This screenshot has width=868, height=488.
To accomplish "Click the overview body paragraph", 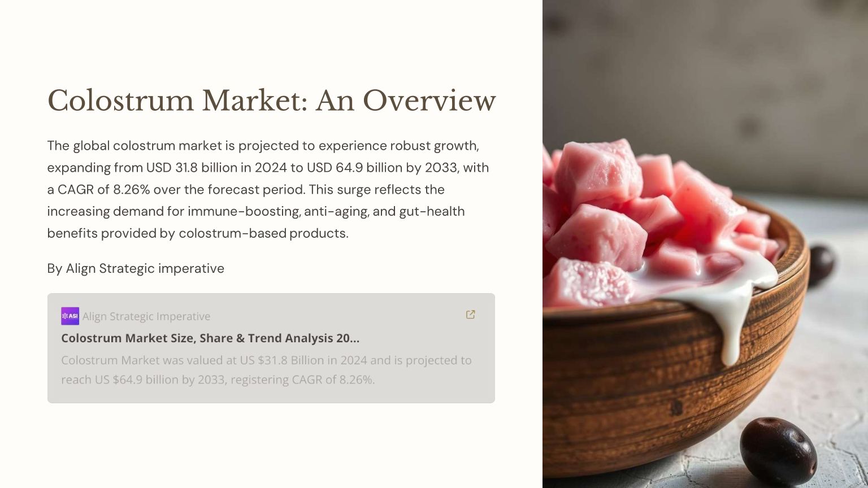I will (x=268, y=189).
